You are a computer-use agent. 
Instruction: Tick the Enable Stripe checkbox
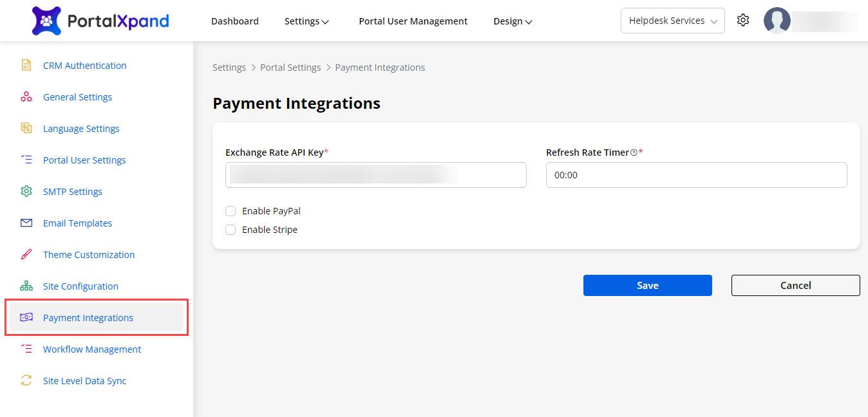(x=231, y=230)
